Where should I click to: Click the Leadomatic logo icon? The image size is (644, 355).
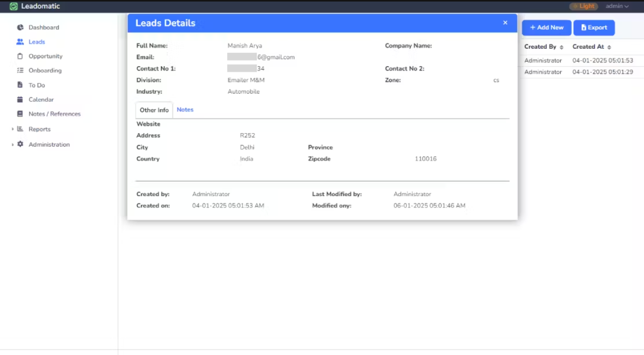pyautogui.click(x=14, y=7)
